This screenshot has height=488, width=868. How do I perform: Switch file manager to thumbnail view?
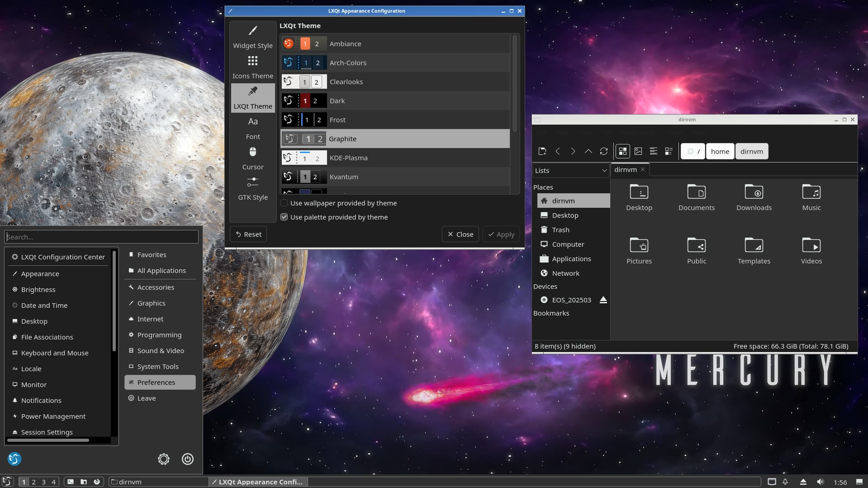point(638,151)
